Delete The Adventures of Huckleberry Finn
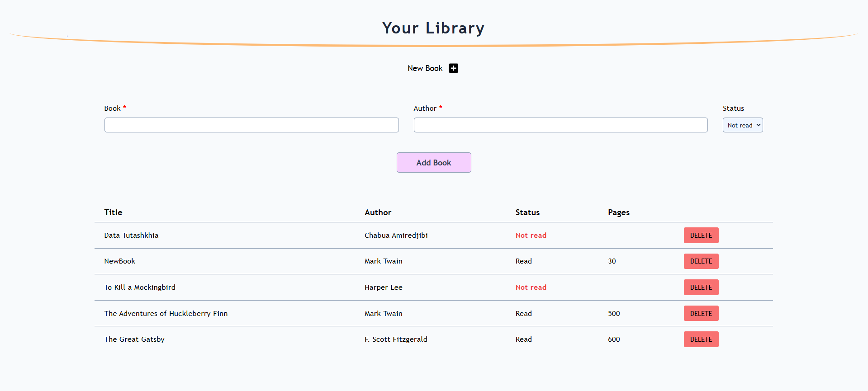 tap(701, 314)
